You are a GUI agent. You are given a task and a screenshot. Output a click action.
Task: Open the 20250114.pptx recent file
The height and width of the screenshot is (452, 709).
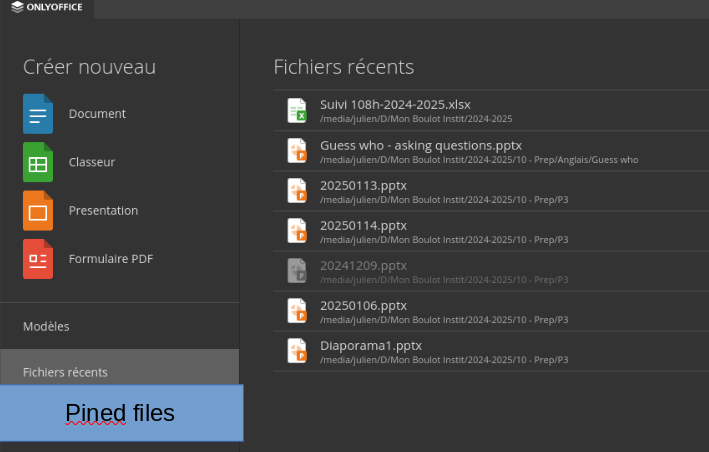[491, 231]
